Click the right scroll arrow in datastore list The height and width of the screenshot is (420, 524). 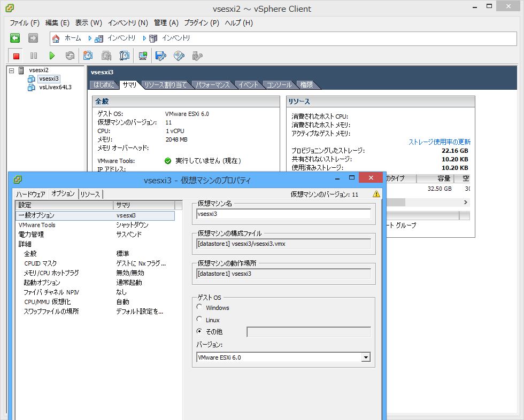466,203
